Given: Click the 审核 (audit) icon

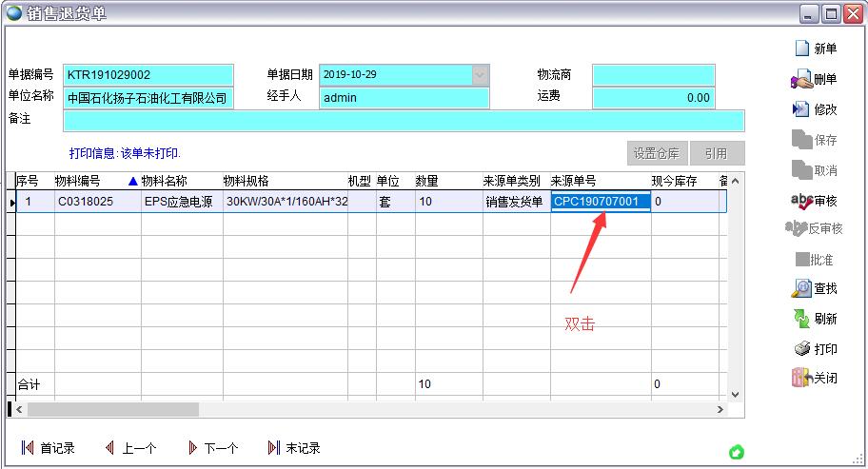Looking at the screenshot, I should (800, 200).
